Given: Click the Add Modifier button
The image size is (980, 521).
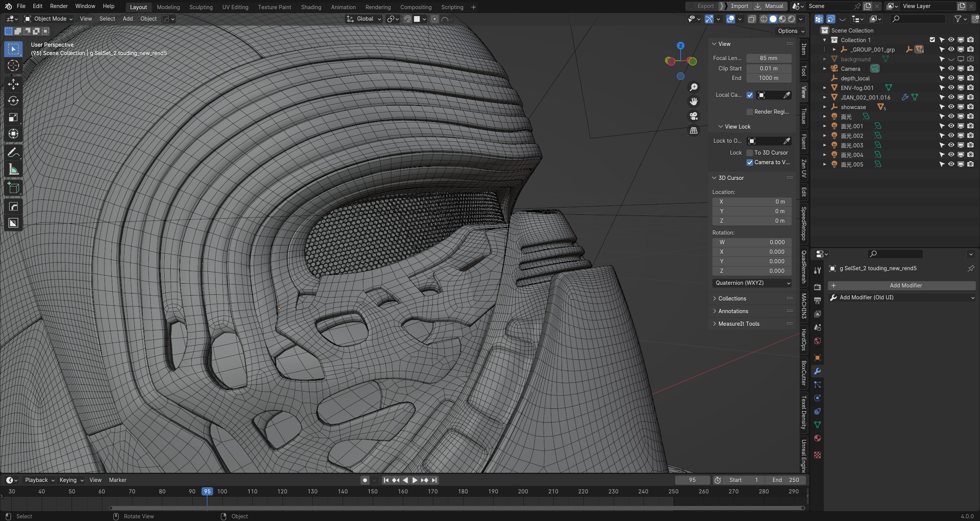Looking at the screenshot, I should [902, 286].
